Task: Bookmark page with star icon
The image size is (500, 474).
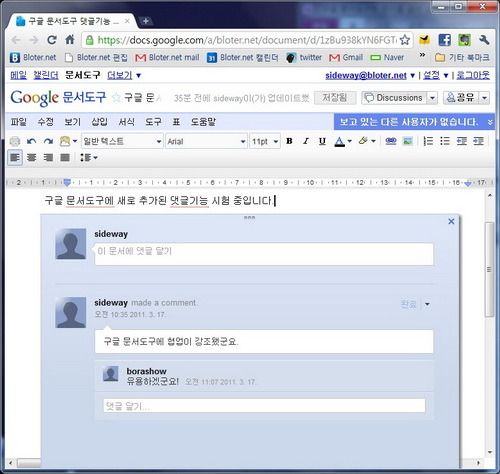Action: [x=405, y=40]
